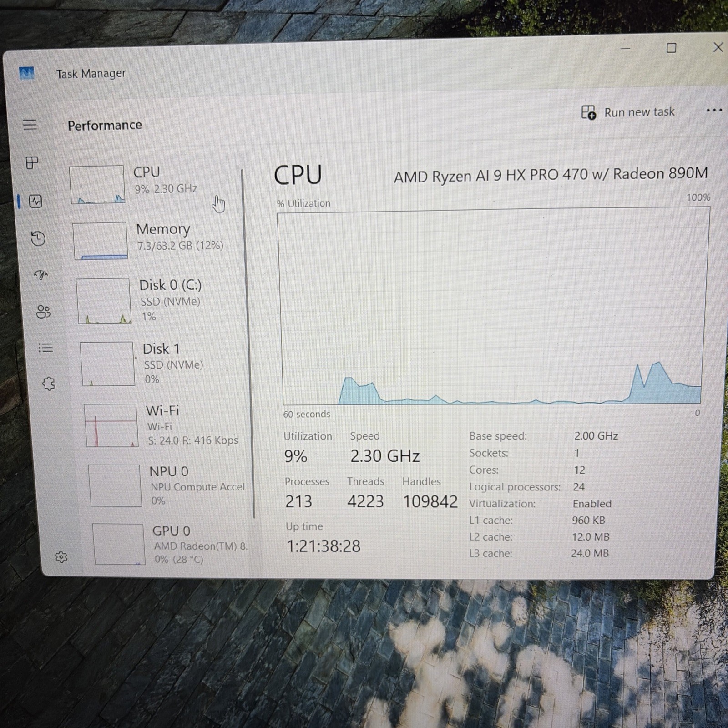Open the Services page icon

(49, 384)
